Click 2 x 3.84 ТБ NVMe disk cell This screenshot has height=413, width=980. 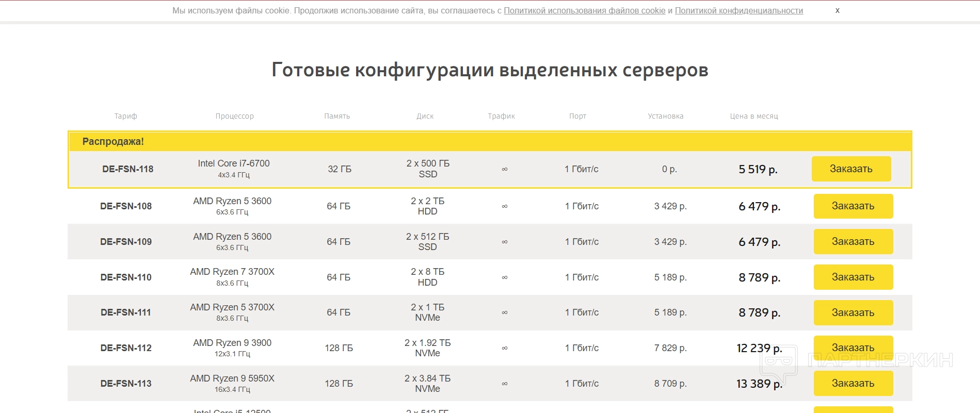(x=427, y=383)
